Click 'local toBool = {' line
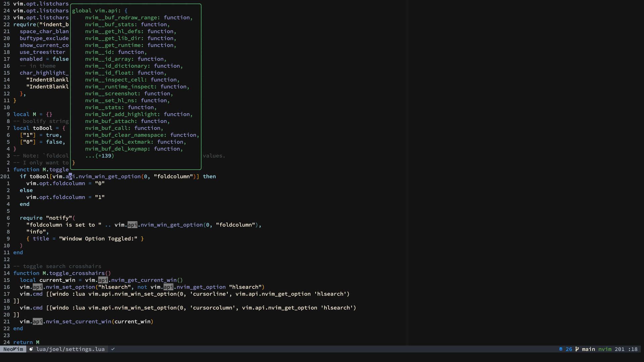The width and height of the screenshot is (644, 362). [39, 128]
